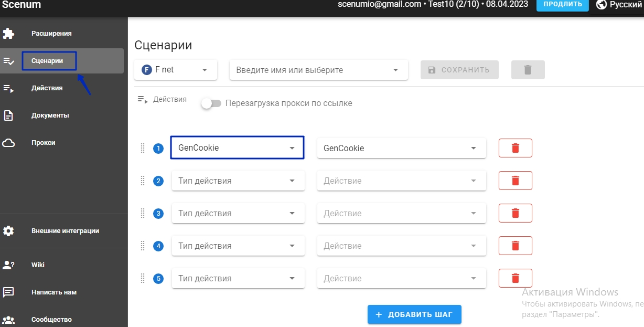
Task: Open GenCookie action type dropdown in step 1
Action: coord(237,148)
